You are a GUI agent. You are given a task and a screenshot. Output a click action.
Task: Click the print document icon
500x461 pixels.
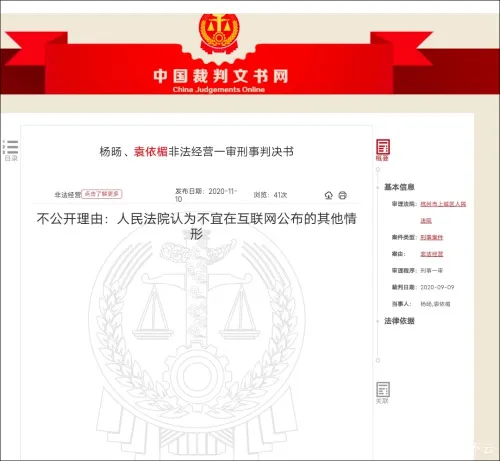[x=343, y=195]
